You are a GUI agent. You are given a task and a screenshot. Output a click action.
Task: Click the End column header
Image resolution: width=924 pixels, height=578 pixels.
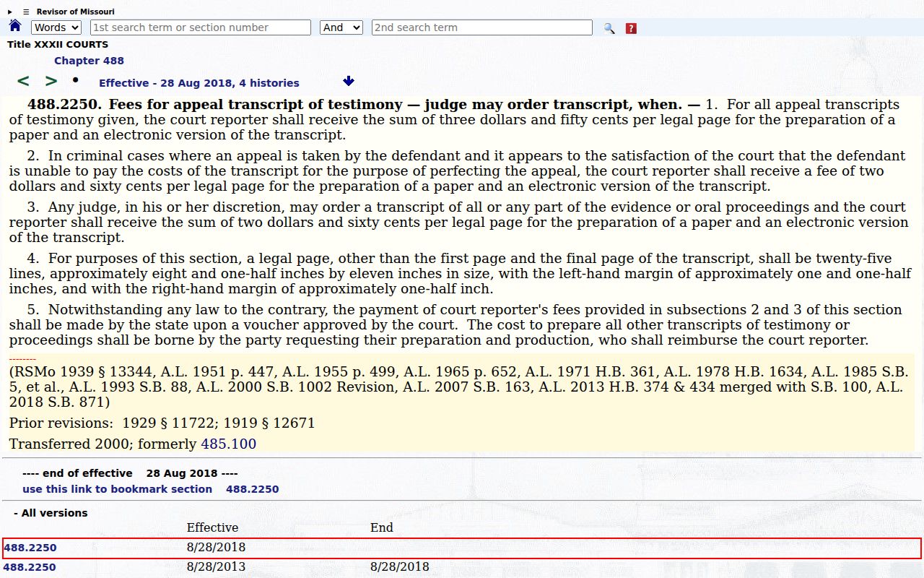click(x=382, y=527)
